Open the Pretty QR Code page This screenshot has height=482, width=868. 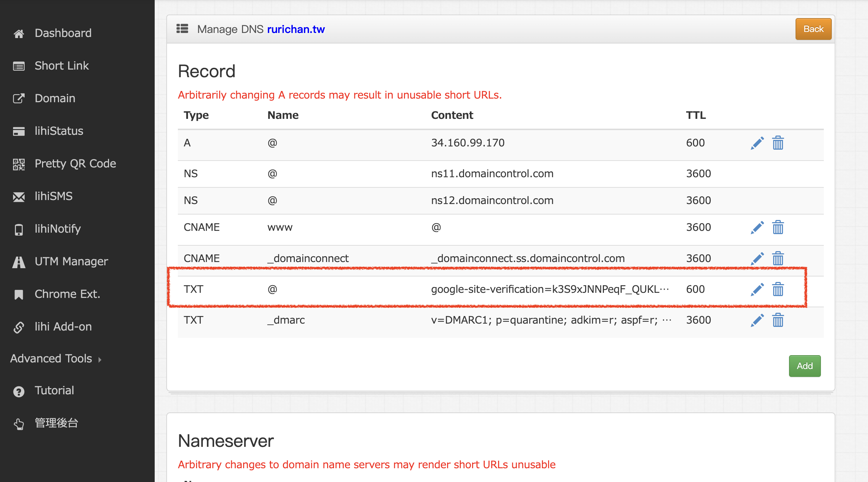click(x=75, y=163)
